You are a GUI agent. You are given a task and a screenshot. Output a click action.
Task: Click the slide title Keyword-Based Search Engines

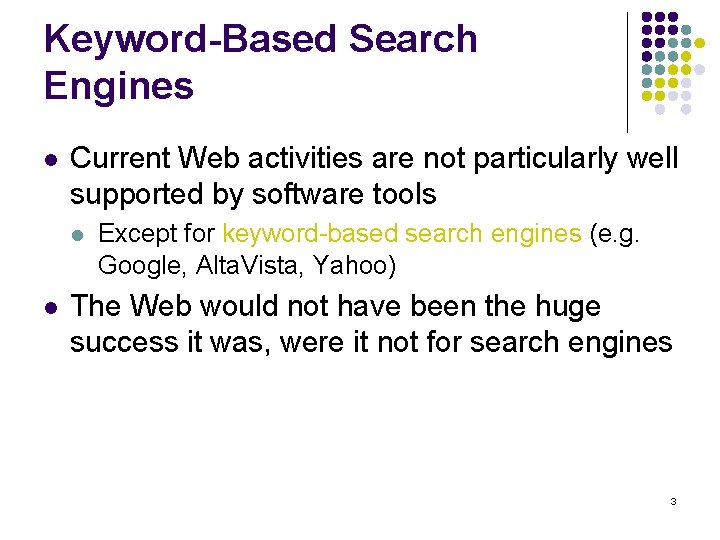point(261,62)
